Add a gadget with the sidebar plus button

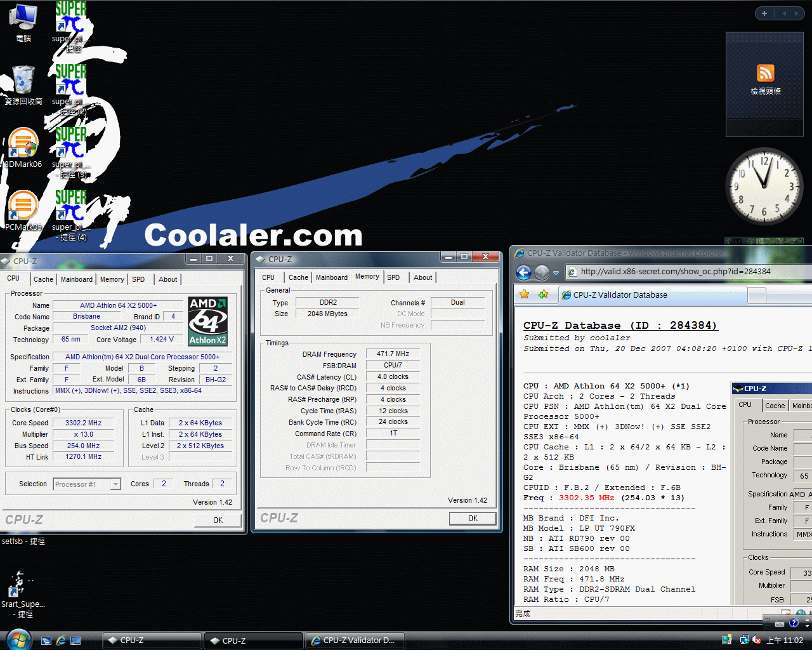click(764, 13)
